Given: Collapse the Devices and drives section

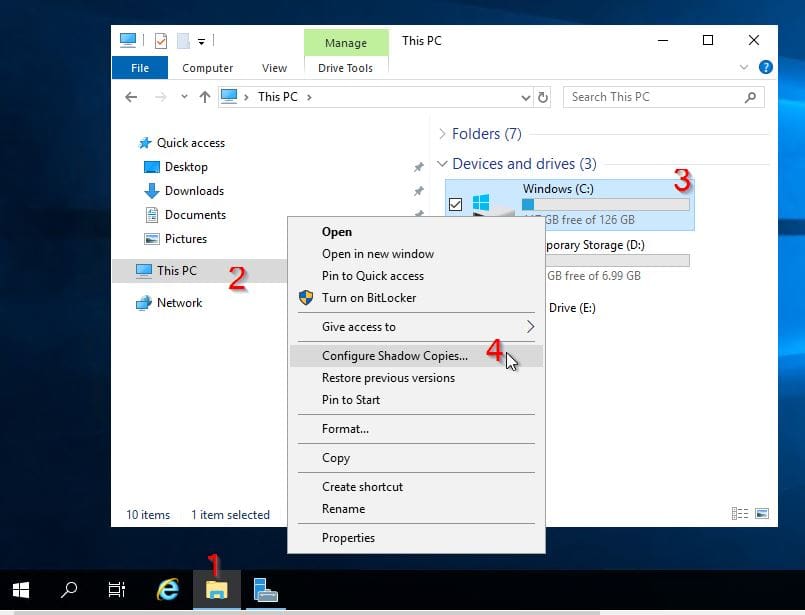Looking at the screenshot, I should point(443,164).
